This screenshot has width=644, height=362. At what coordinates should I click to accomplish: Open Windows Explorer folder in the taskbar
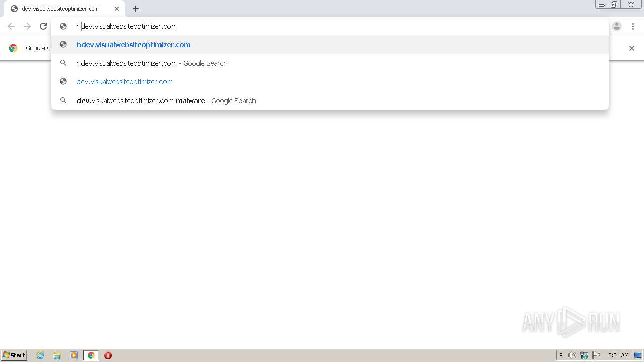click(x=57, y=355)
